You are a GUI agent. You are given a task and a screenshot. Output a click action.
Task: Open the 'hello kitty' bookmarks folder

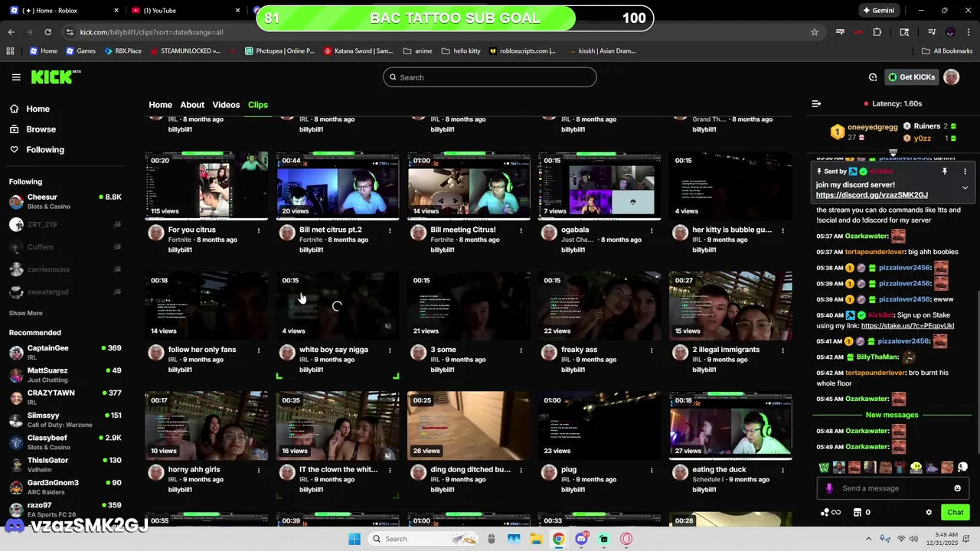(461, 51)
